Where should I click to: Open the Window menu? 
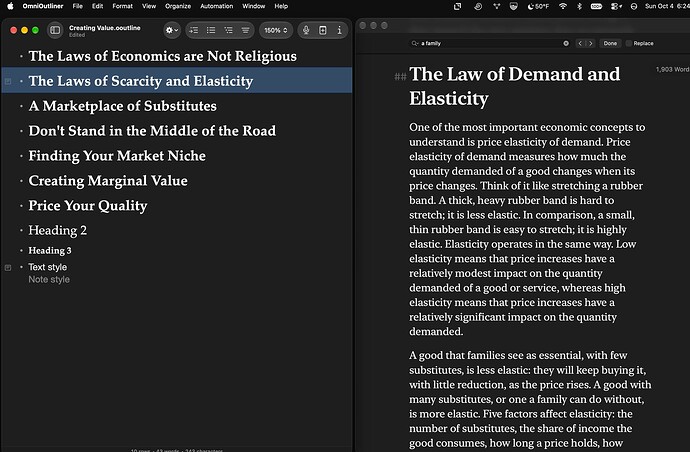coord(253,6)
